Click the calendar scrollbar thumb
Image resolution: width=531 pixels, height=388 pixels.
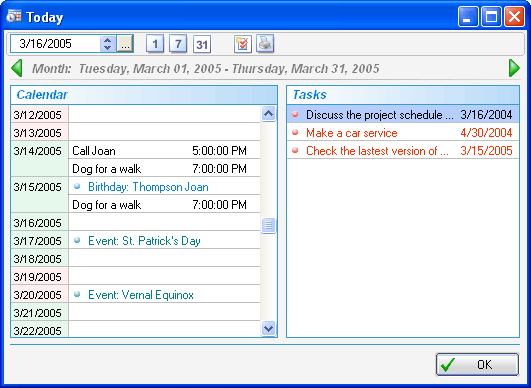(269, 225)
